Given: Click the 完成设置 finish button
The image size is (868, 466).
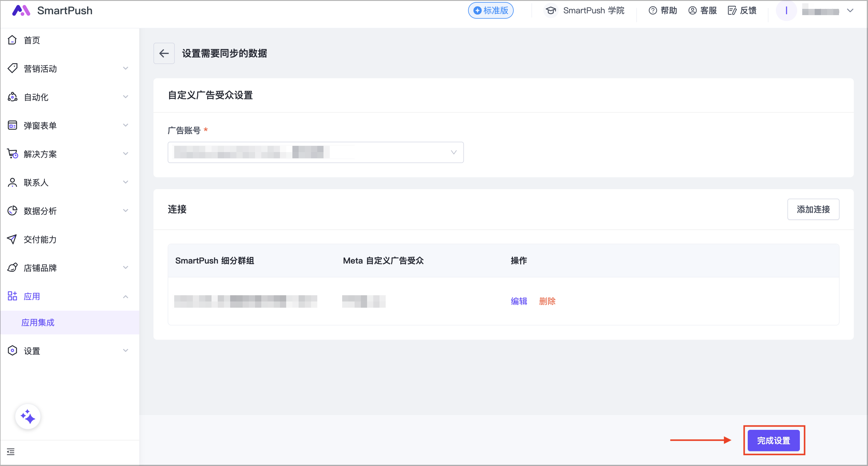Looking at the screenshot, I should [774, 441].
